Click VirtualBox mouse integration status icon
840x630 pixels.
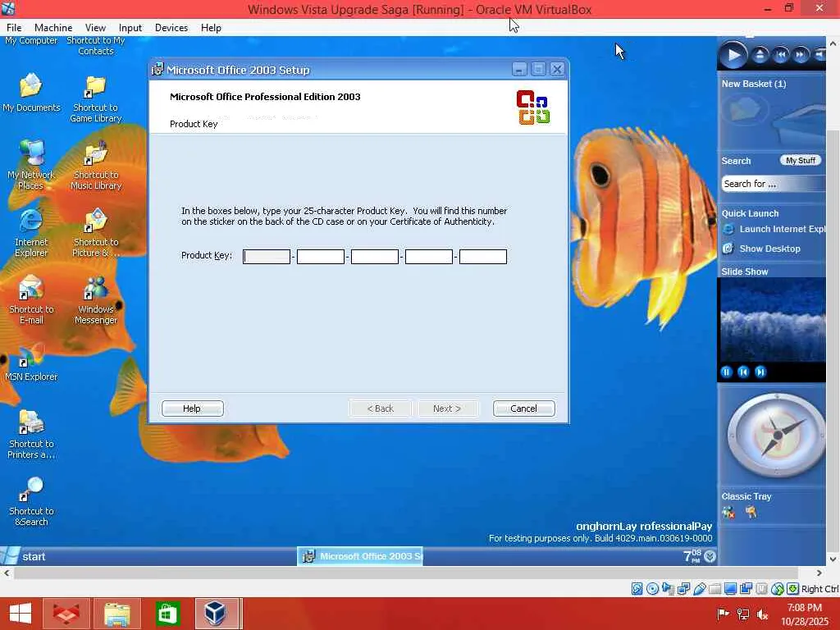tap(778, 589)
